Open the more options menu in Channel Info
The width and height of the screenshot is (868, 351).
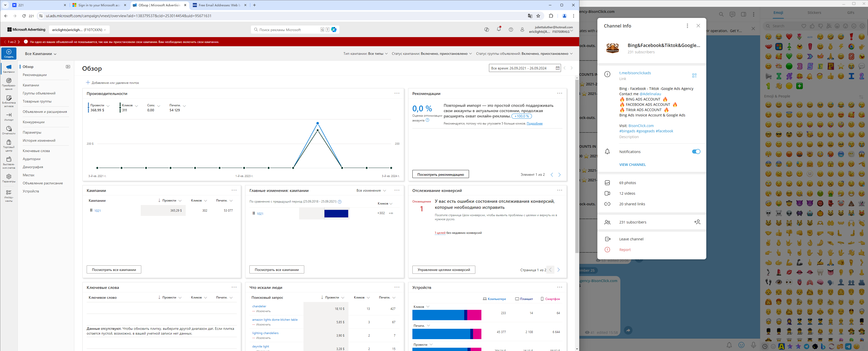click(x=687, y=26)
